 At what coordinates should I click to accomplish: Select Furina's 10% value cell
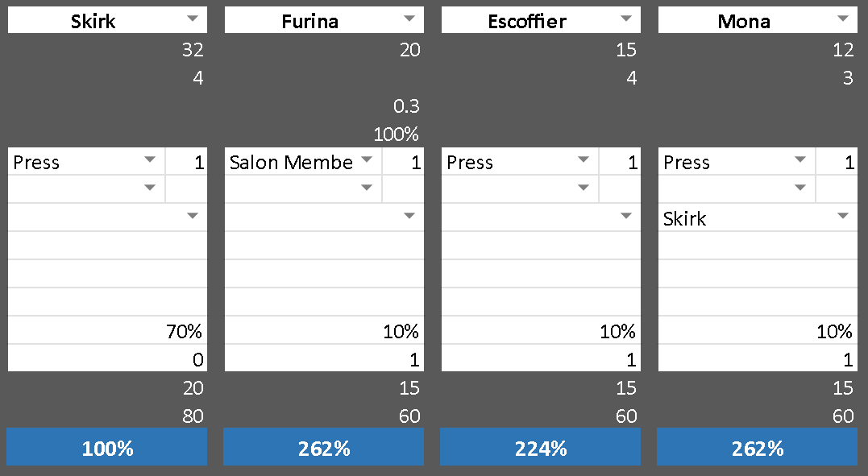pyautogui.click(x=324, y=331)
